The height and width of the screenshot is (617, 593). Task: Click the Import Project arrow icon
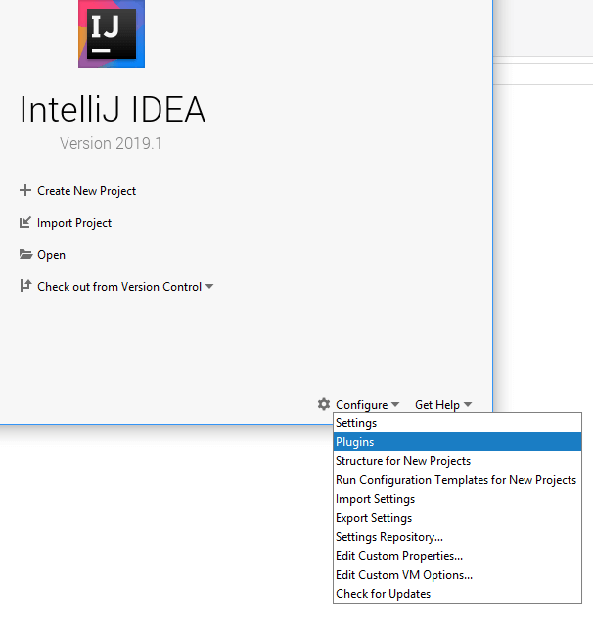(25, 223)
